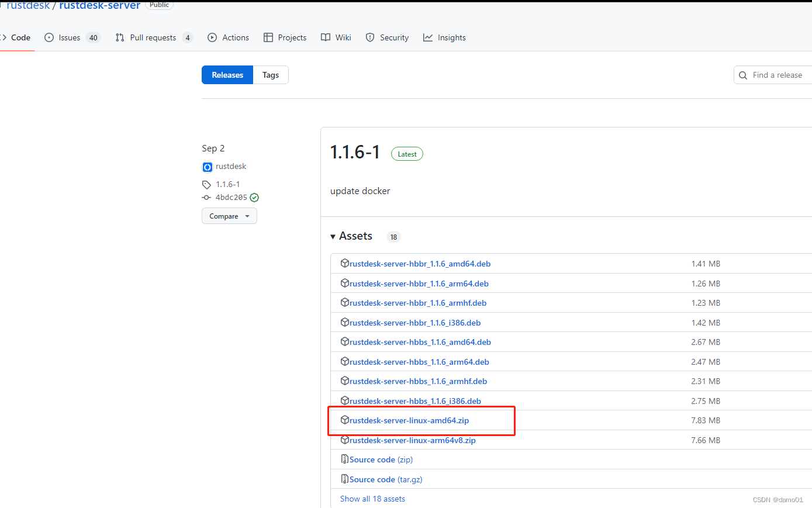Open the Code tab

pyautogui.click(x=16, y=37)
